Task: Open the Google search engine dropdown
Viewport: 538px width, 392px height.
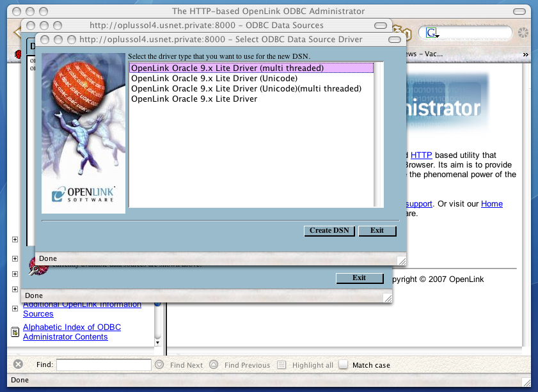Action: tap(432, 33)
